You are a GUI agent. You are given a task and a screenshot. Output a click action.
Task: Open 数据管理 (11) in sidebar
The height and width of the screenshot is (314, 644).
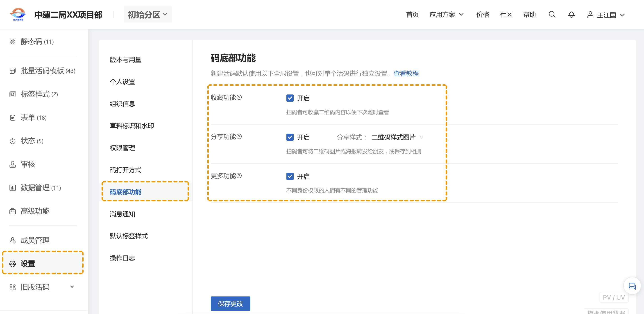click(x=41, y=188)
